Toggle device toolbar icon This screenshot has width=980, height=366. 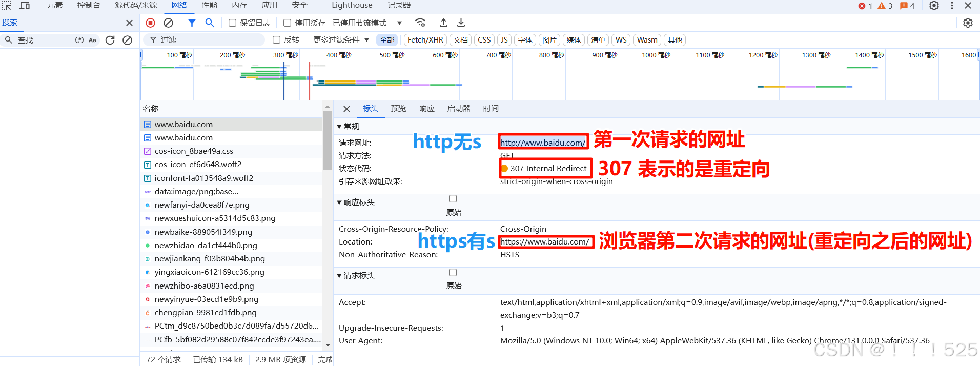[25, 6]
